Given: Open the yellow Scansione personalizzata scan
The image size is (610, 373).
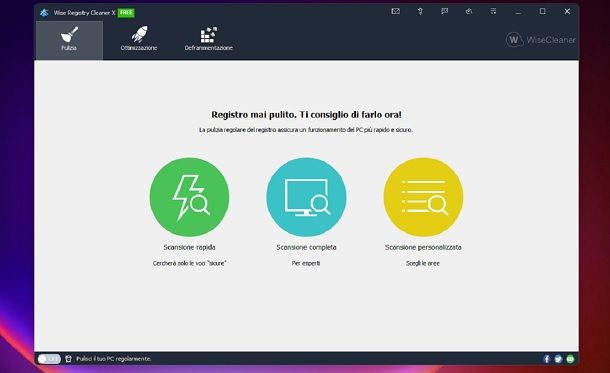Looking at the screenshot, I should coord(423,197).
